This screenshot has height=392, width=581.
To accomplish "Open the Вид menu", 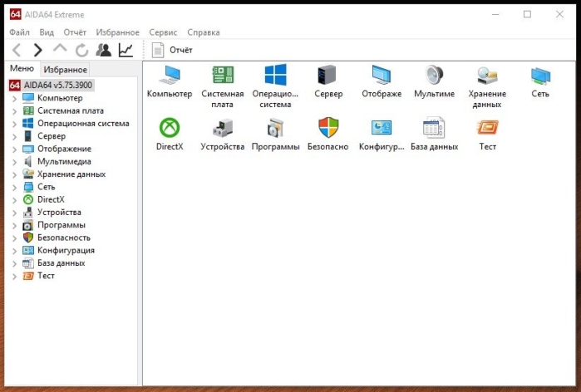I will tap(47, 32).
